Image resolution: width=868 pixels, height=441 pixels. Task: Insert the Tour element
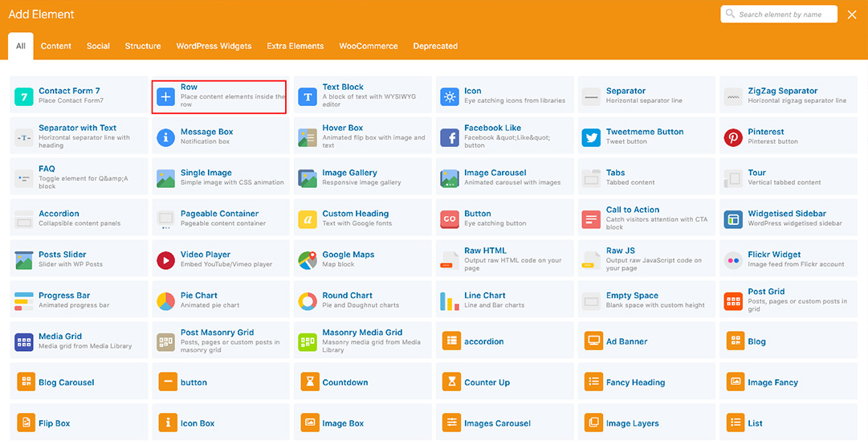789,177
